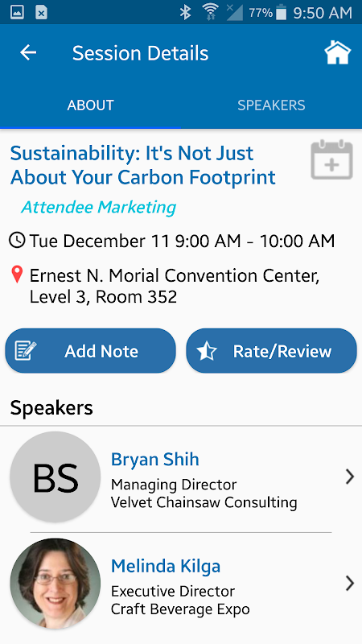Tap the star icon in Rate/Review
Image resolution: width=362 pixels, height=644 pixels.
(207, 351)
